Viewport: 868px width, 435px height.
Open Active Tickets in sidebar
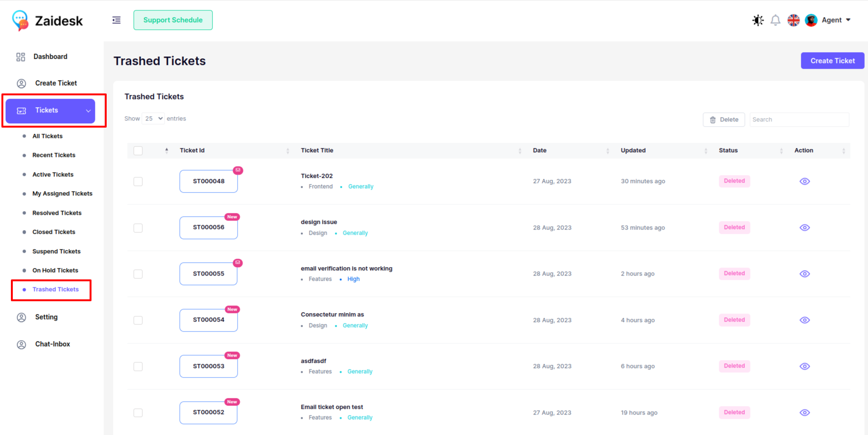pyautogui.click(x=53, y=175)
